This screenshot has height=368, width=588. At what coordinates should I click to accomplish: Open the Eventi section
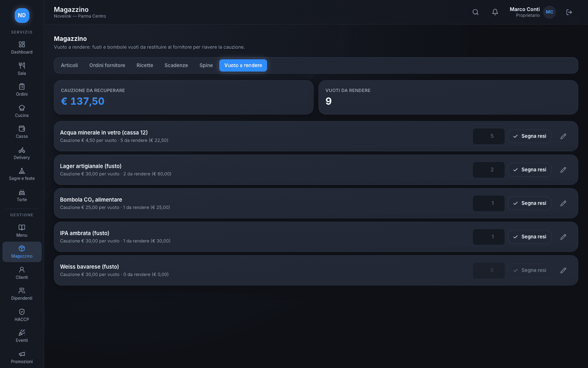[x=22, y=336]
